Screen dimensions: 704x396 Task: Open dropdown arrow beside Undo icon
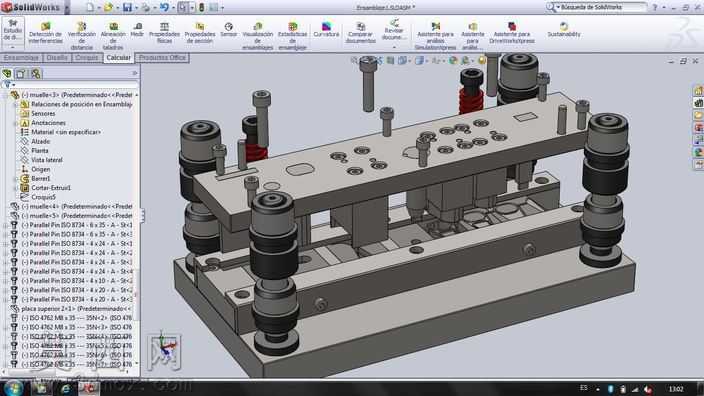click(x=173, y=8)
